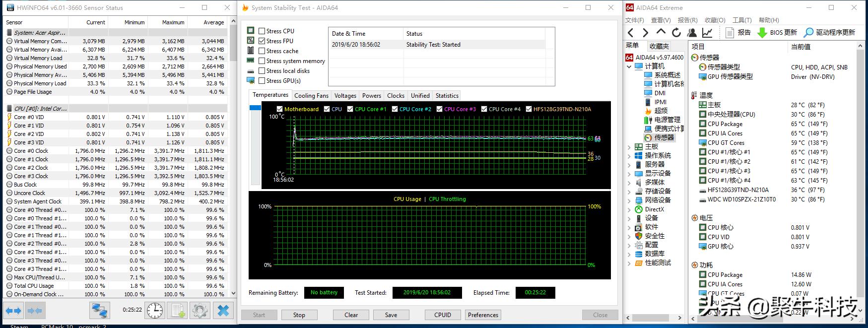Expand the 主板 tree node
The width and height of the screenshot is (868, 328).
click(x=629, y=147)
